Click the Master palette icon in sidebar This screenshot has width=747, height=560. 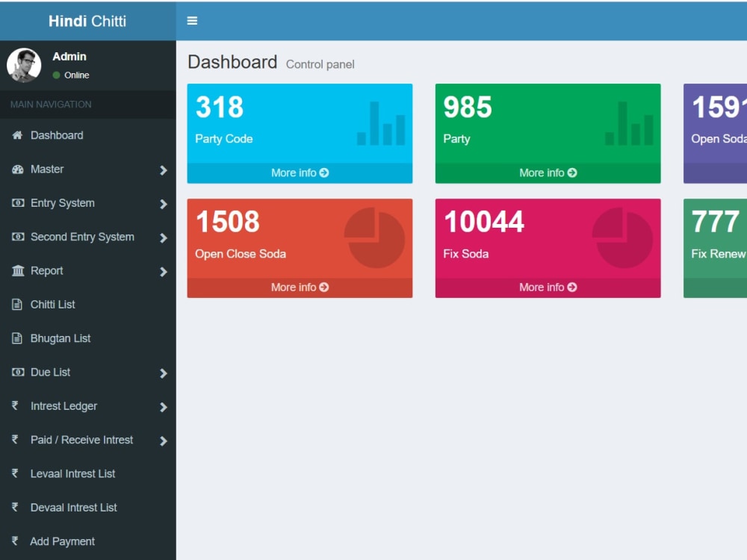click(x=18, y=169)
